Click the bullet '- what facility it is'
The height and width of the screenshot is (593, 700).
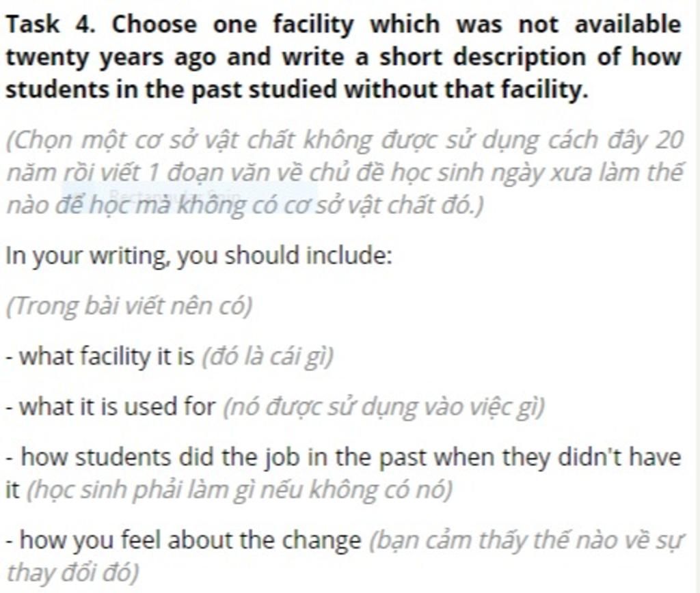click(100, 357)
